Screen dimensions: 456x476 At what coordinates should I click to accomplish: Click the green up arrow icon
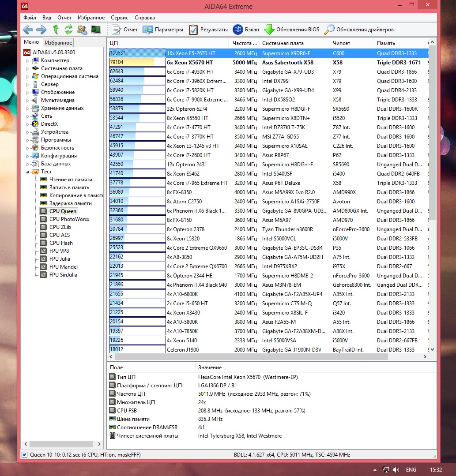pyautogui.click(x=56, y=30)
